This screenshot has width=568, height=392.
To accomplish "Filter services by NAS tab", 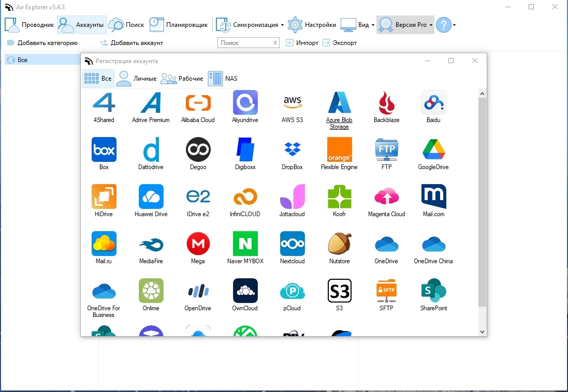I will click(x=223, y=78).
